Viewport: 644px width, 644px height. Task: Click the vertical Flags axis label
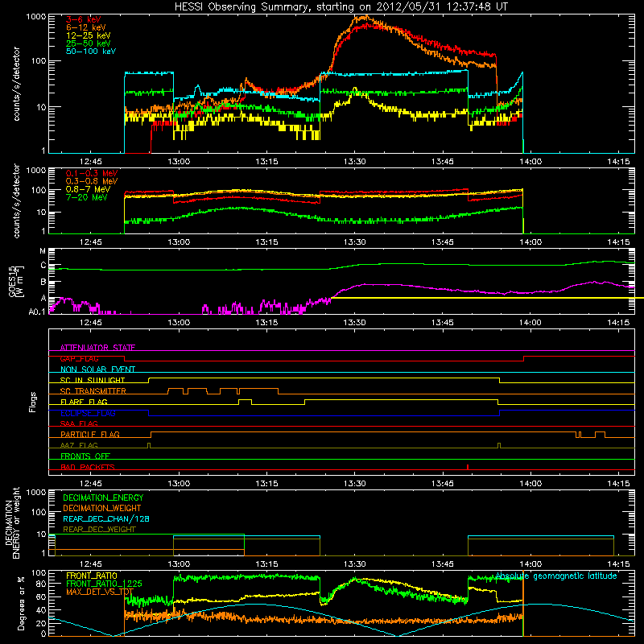click(33, 402)
